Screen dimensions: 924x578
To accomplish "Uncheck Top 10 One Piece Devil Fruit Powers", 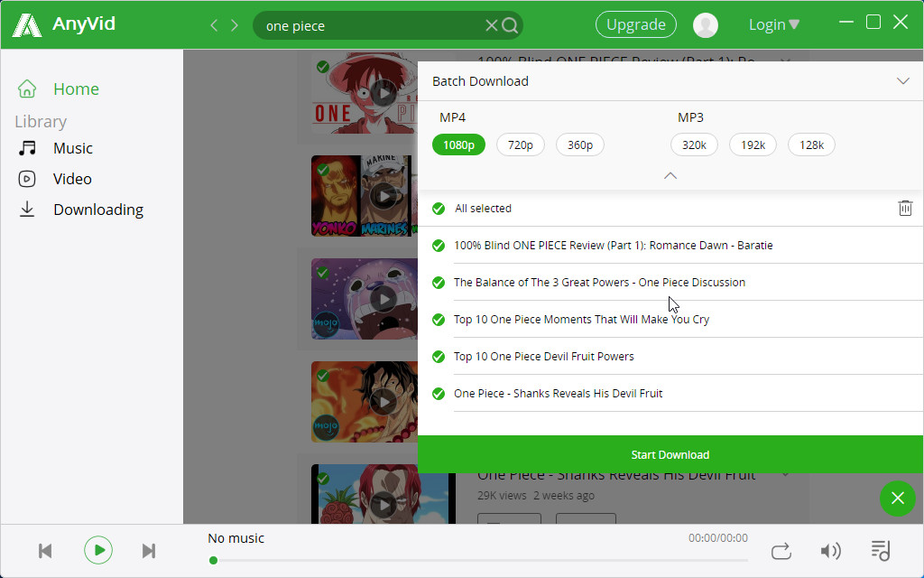I will point(439,357).
